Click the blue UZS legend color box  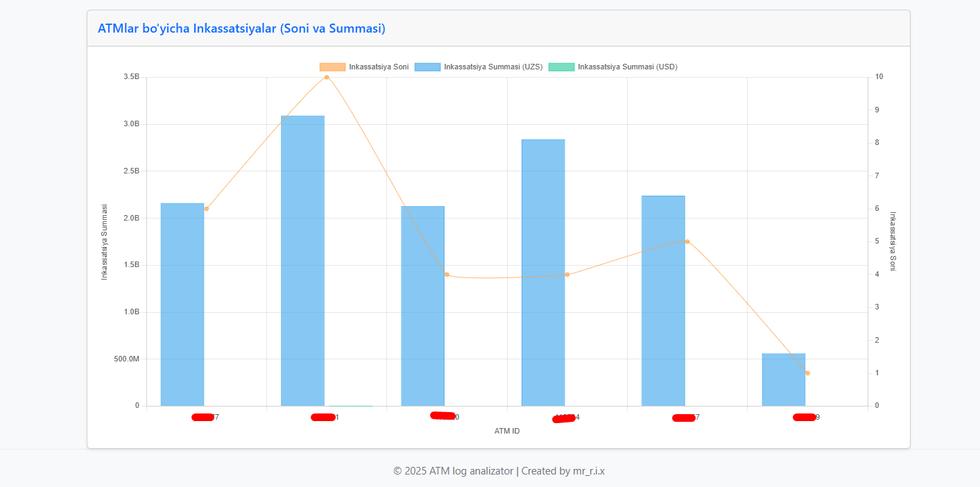tap(427, 67)
